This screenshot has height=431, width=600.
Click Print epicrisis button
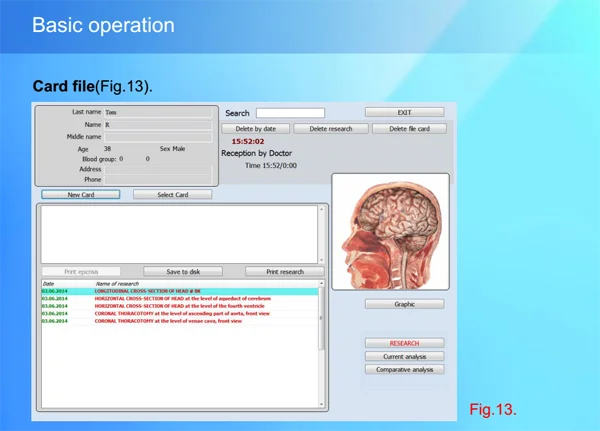tap(81, 271)
